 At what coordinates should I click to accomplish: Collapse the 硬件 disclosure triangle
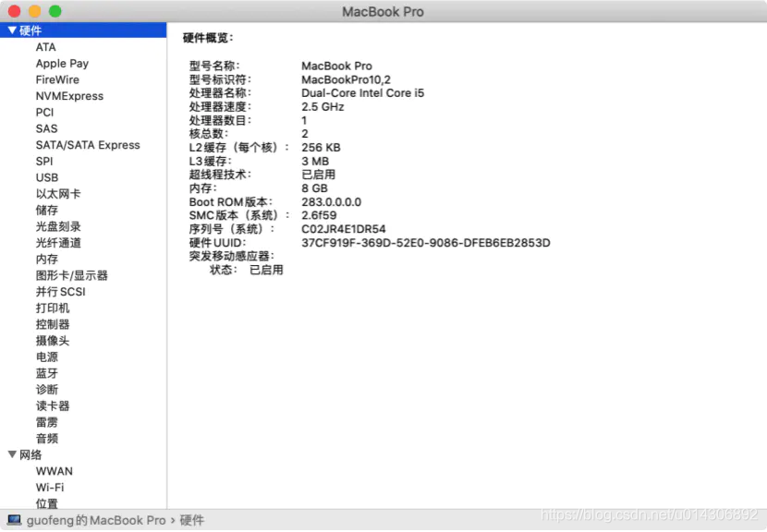(13, 30)
